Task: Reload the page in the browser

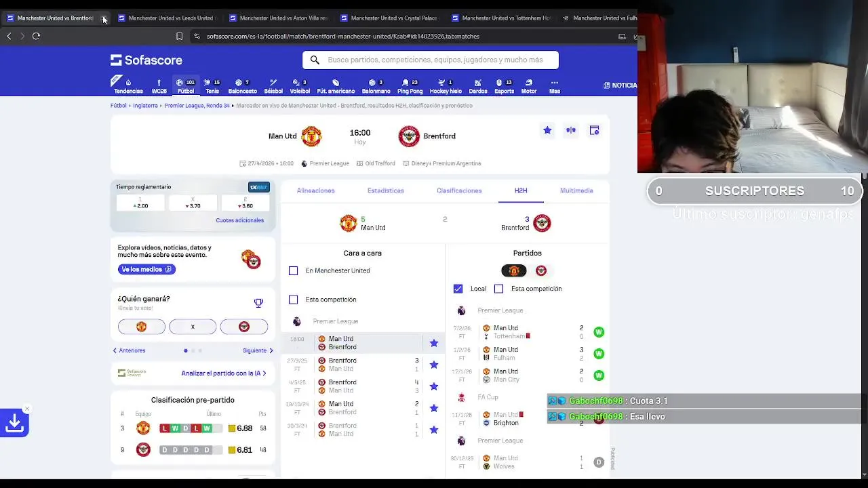Action: click(x=36, y=36)
